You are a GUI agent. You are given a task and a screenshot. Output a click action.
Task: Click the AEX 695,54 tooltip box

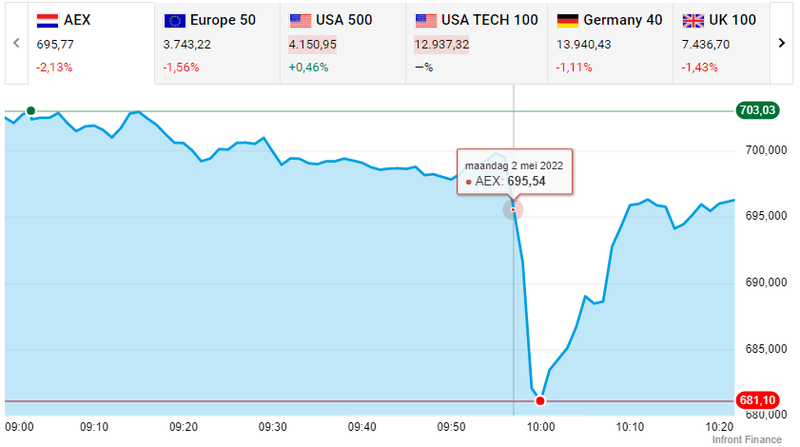514,174
